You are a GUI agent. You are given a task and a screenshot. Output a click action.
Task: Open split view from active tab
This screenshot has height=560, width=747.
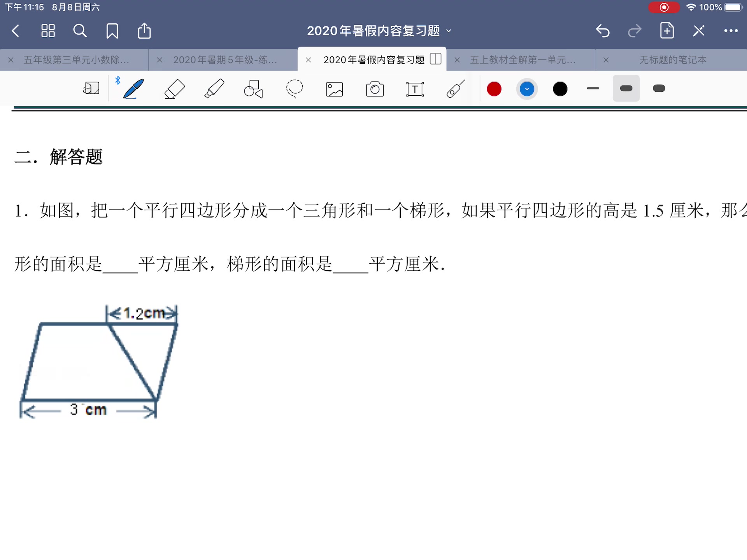pyautogui.click(x=436, y=59)
